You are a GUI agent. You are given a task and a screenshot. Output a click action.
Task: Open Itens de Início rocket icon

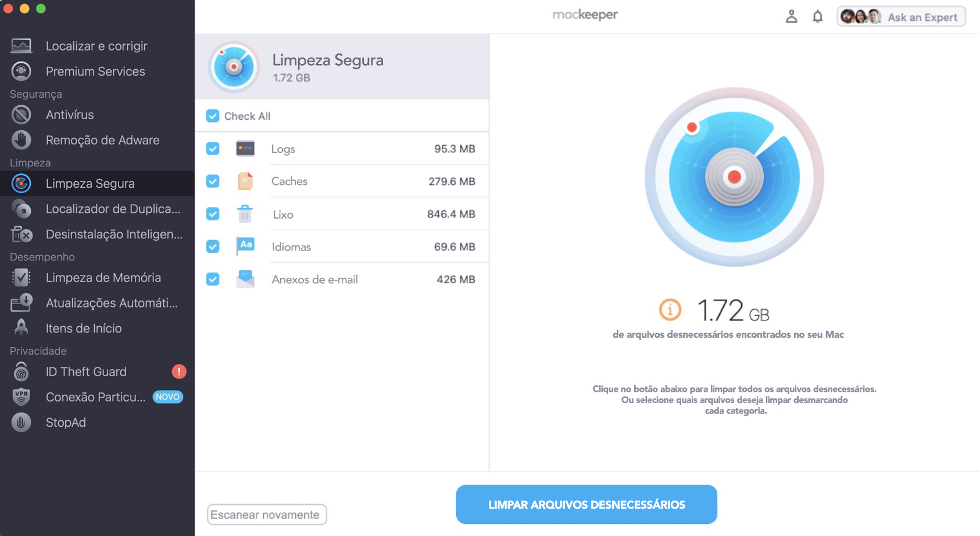click(x=21, y=328)
